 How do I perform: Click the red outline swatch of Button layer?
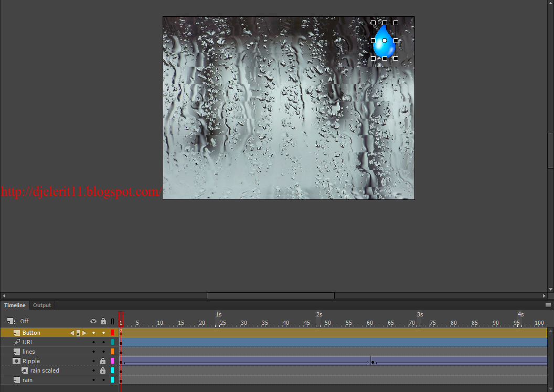tap(112, 333)
